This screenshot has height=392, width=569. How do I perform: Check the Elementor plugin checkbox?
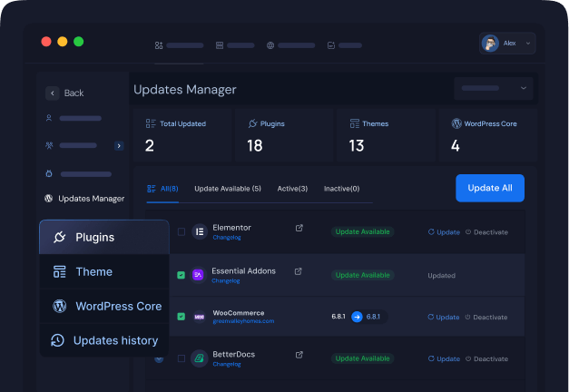coord(181,232)
